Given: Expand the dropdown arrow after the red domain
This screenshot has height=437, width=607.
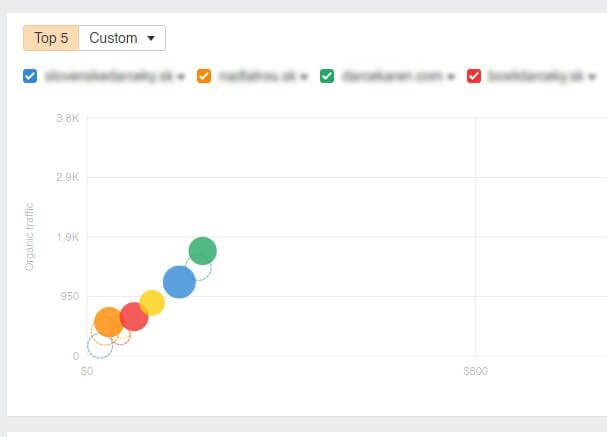Looking at the screenshot, I should (592, 77).
